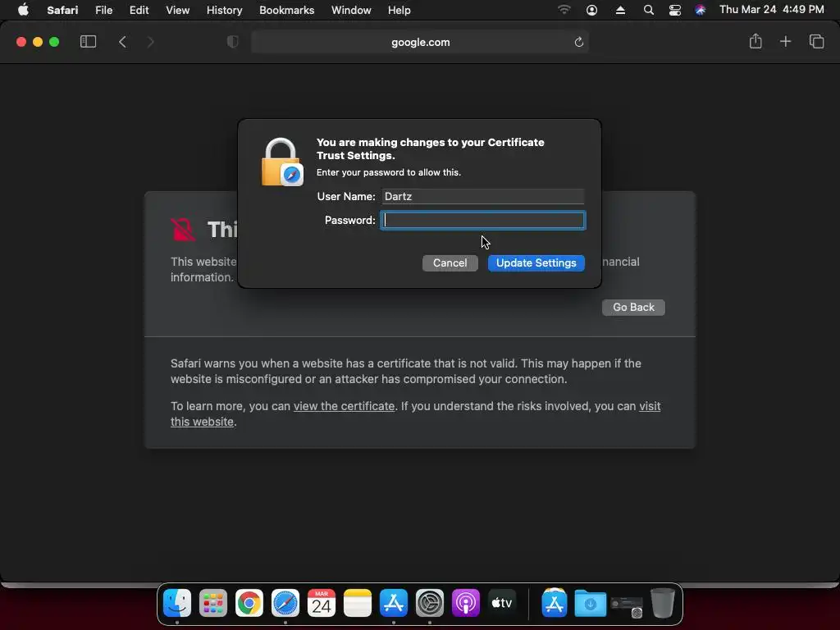Toggle the Safari sidebar icon
This screenshot has width=840, height=630.
point(88,42)
